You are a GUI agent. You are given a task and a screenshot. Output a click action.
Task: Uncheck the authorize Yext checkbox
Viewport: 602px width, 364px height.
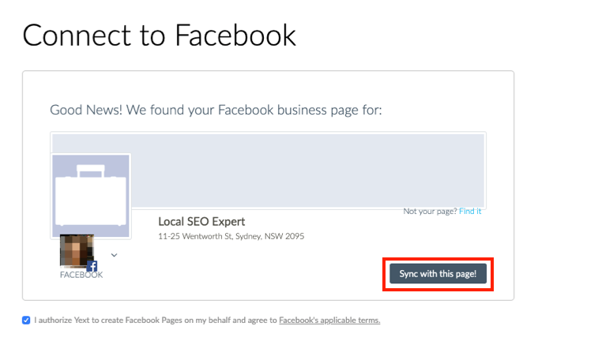[x=26, y=320]
